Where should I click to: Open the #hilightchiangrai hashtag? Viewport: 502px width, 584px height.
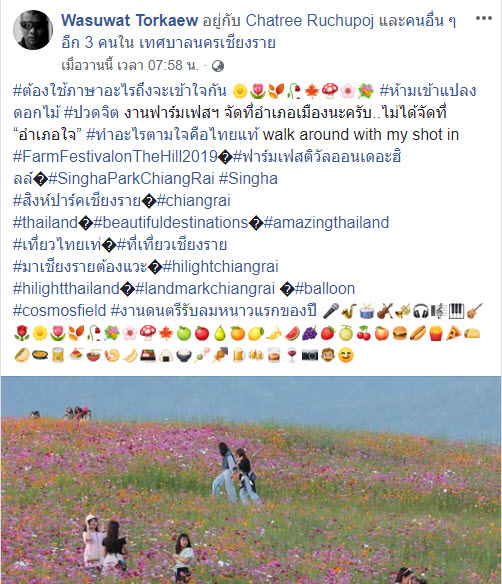[220, 267]
